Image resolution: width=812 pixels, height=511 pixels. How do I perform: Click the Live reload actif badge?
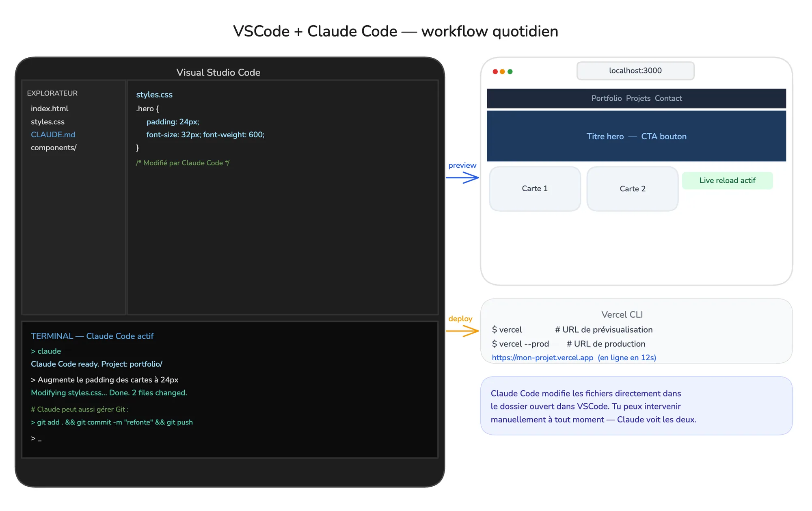click(728, 180)
